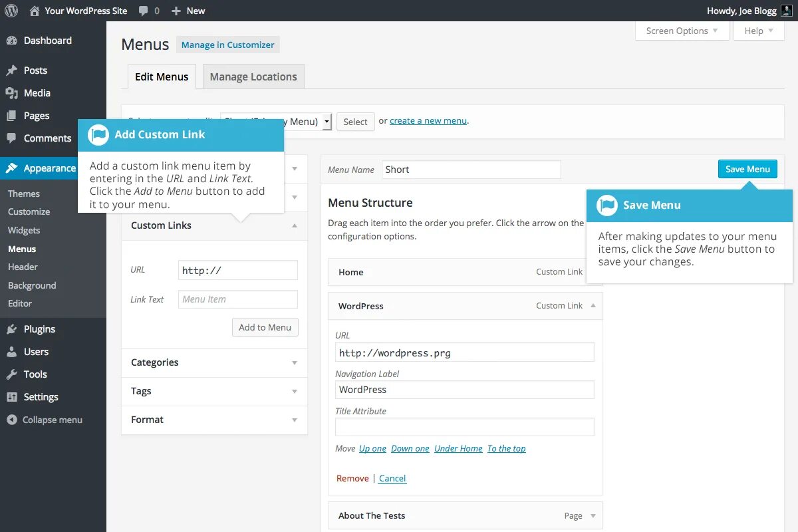Open Widgets in the Appearance submenu
This screenshot has width=798, height=532.
[x=24, y=230]
